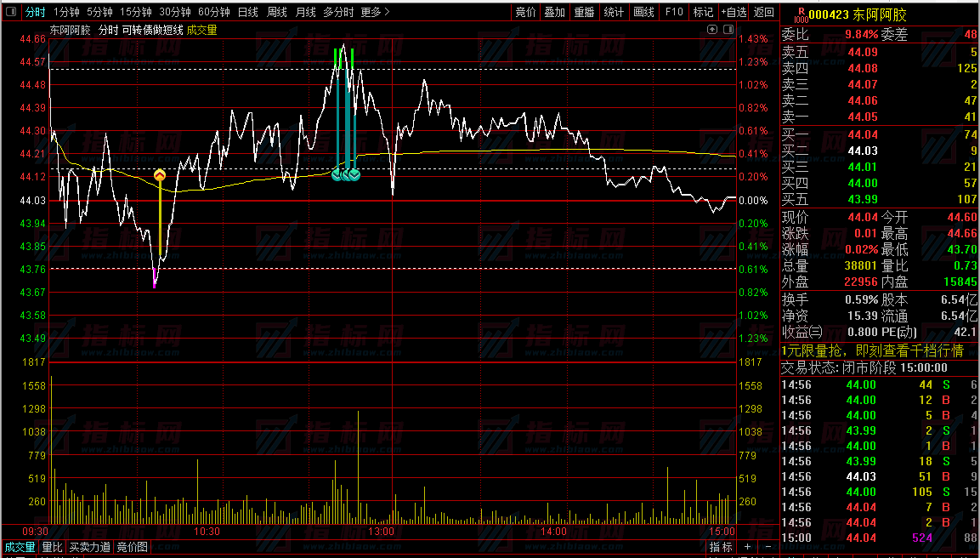Open the F10 company info
The width and height of the screenshot is (980, 558).
click(674, 11)
